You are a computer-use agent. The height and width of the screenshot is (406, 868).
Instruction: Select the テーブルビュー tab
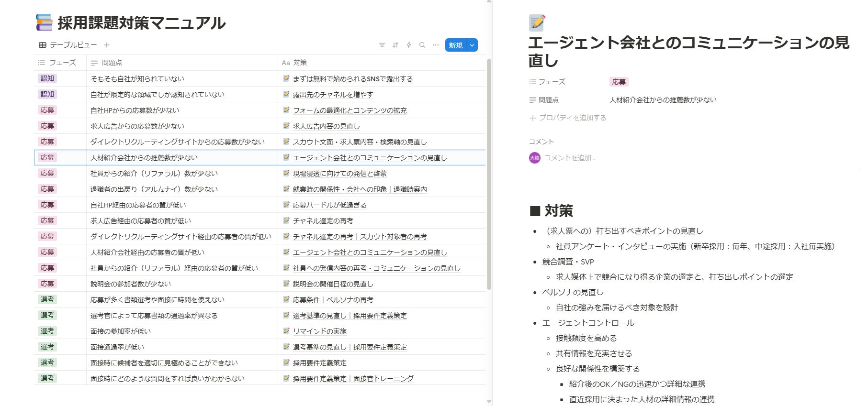[x=68, y=45]
